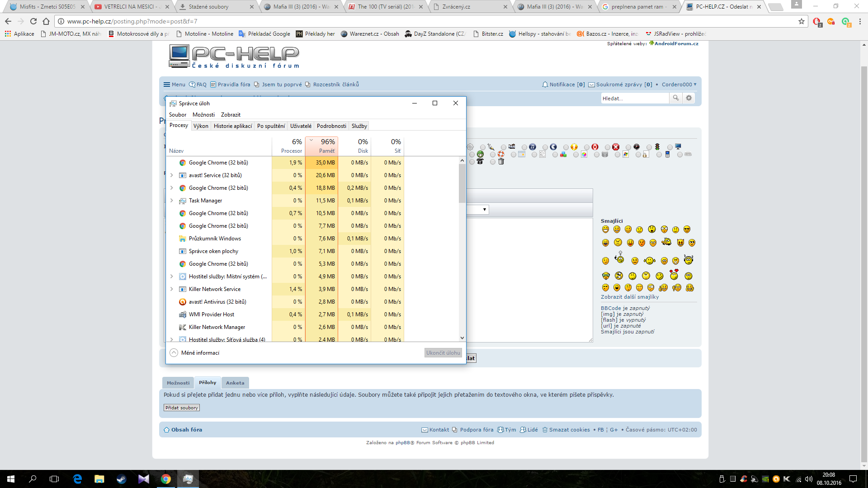
Task: Click the PC-HELP forum logo
Action: 234,56
